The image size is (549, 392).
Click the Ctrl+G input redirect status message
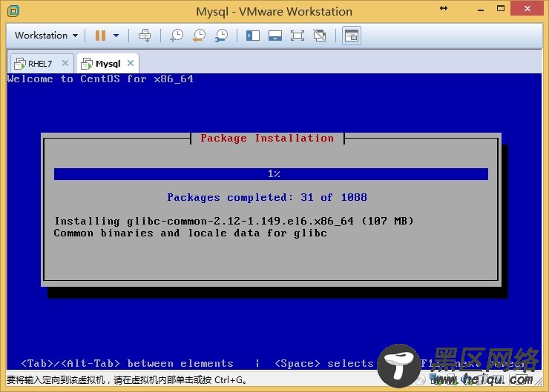(126, 379)
